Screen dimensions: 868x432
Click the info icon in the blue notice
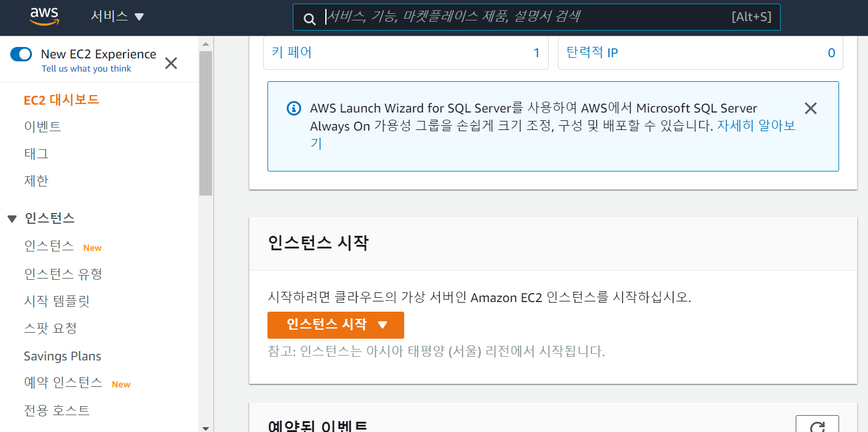click(x=293, y=108)
